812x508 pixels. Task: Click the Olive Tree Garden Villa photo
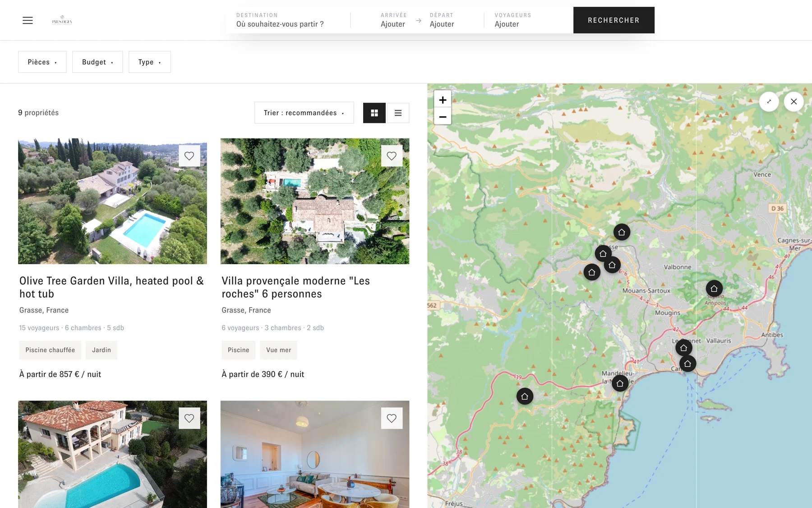[112, 201]
